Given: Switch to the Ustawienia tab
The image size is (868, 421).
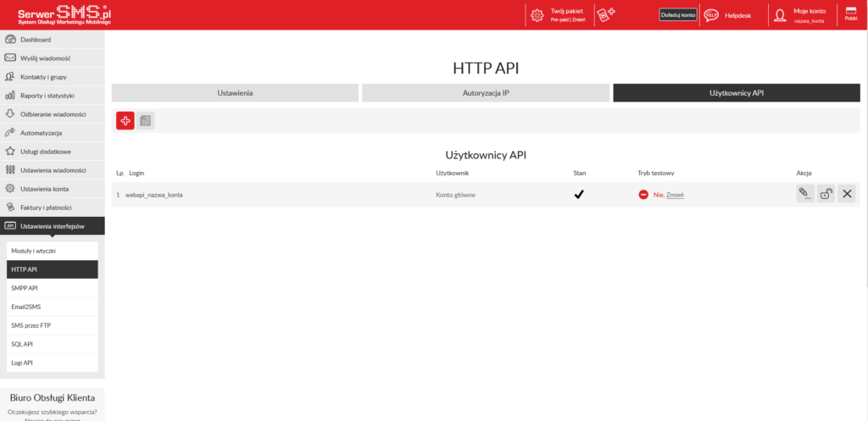Looking at the screenshot, I should (235, 92).
